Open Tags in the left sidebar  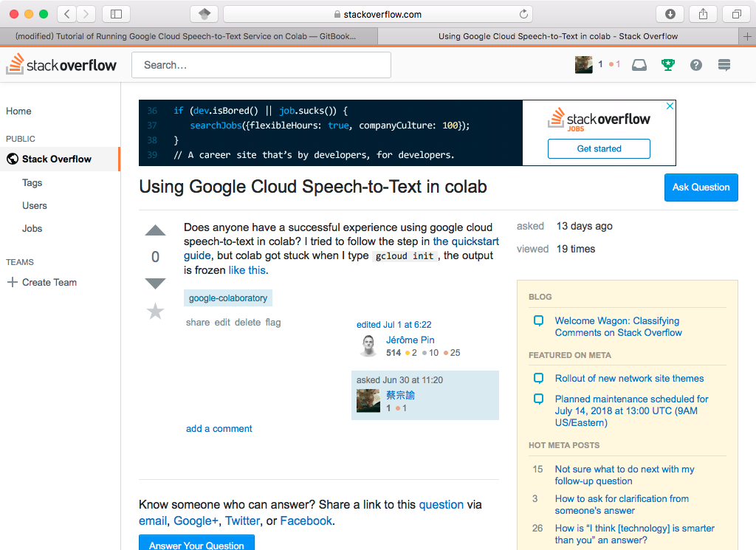point(32,182)
